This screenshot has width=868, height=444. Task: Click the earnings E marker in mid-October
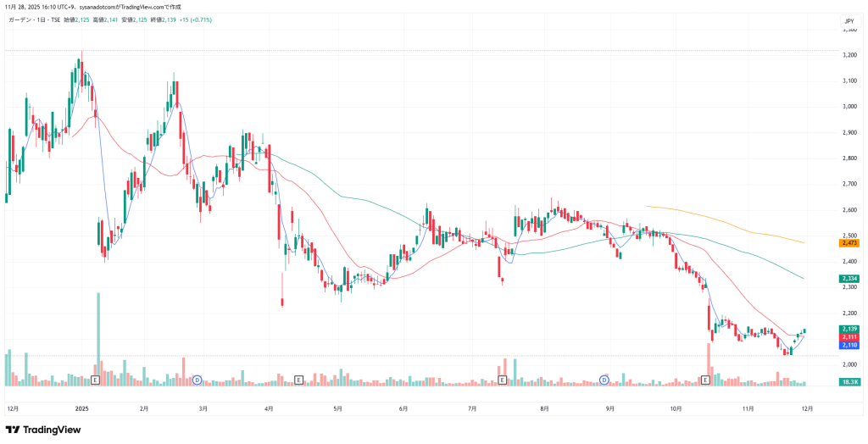(705, 380)
